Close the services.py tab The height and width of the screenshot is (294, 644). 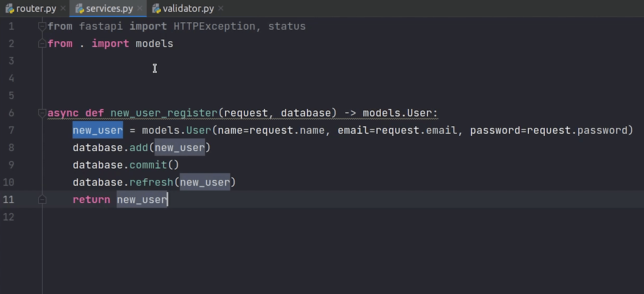tap(140, 9)
